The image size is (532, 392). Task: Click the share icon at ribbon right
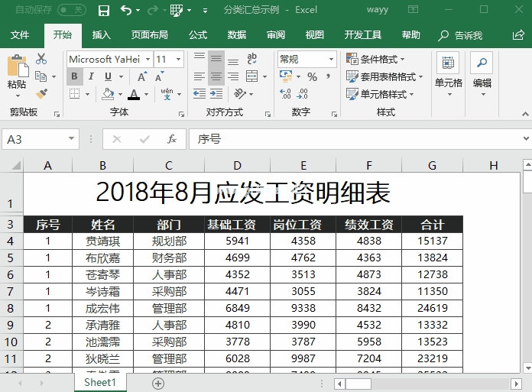pos(518,35)
